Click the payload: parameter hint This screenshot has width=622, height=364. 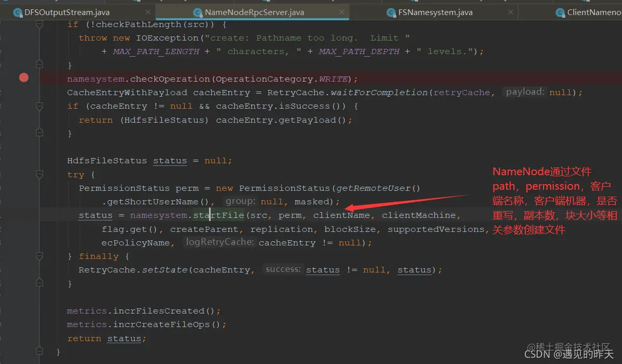pyautogui.click(x=525, y=92)
